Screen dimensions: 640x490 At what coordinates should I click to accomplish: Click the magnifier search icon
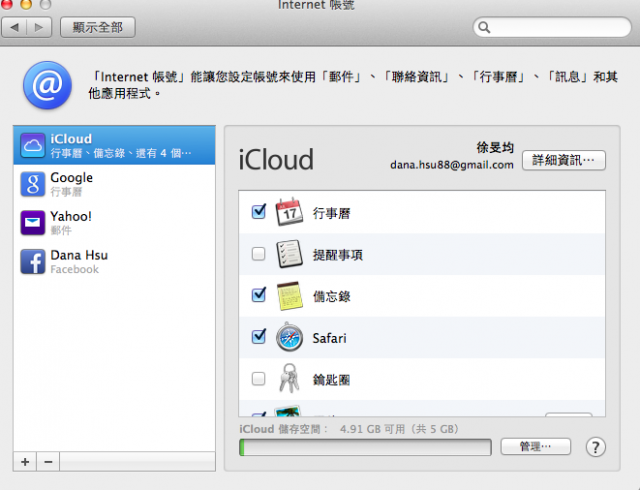(x=484, y=27)
